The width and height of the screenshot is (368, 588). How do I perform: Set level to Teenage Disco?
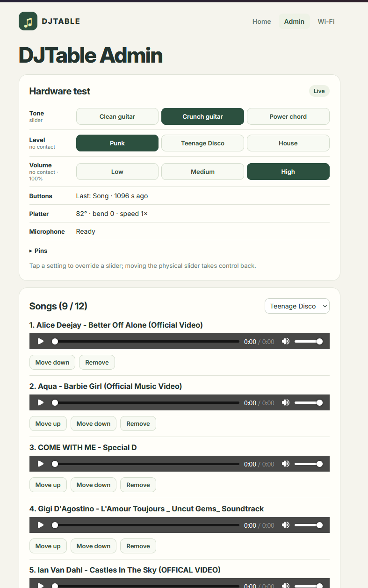pyautogui.click(x=202, y=143)
